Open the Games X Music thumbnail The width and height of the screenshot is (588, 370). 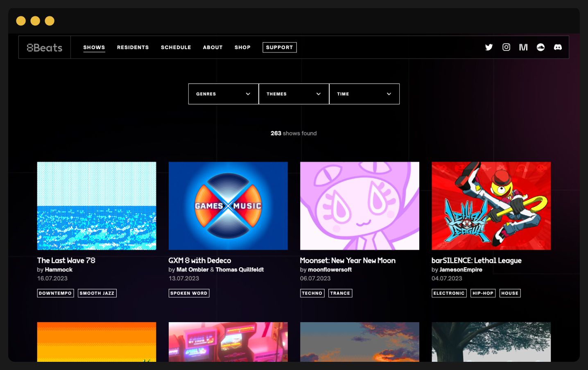point(228,206)
